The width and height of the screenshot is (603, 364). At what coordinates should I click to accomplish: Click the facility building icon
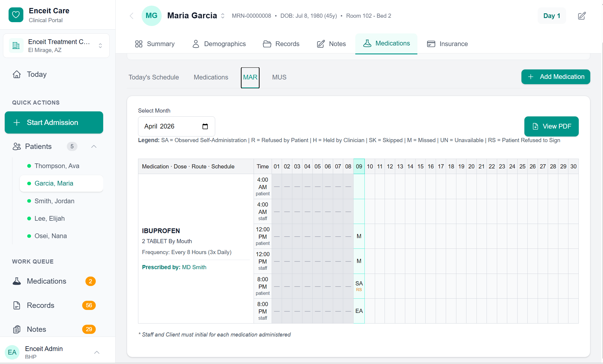tap(16, 45)
